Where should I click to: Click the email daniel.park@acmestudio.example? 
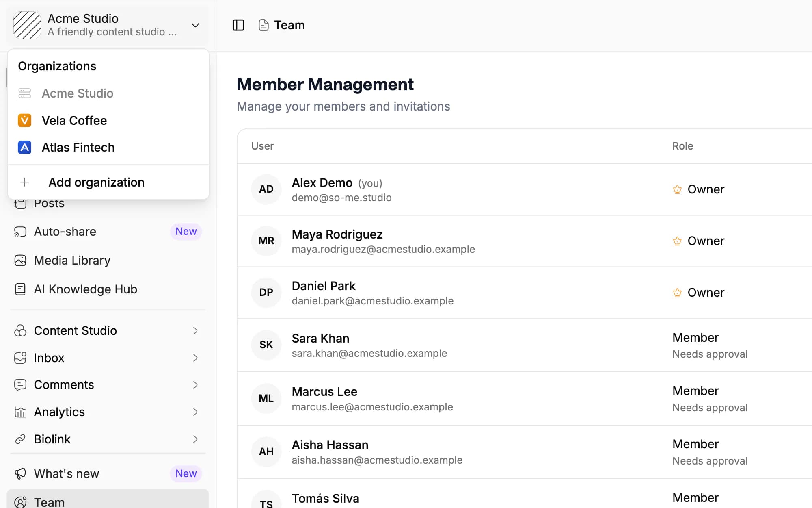click(373, 301)
